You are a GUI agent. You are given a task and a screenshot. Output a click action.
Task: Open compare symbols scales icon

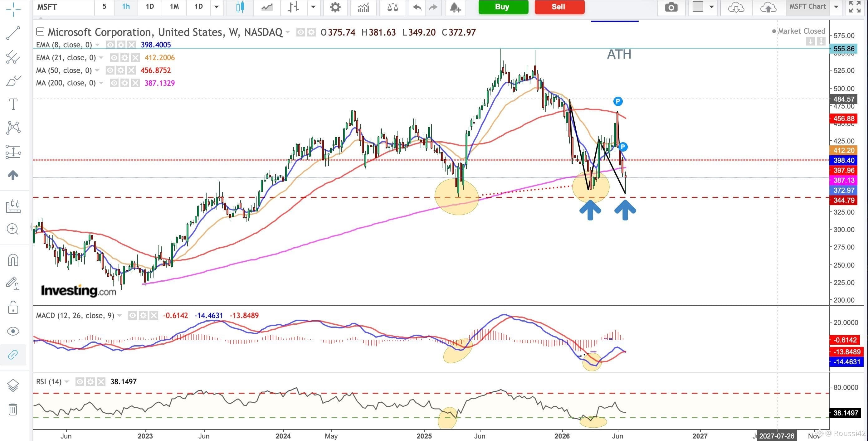click(x=393, y=7)
